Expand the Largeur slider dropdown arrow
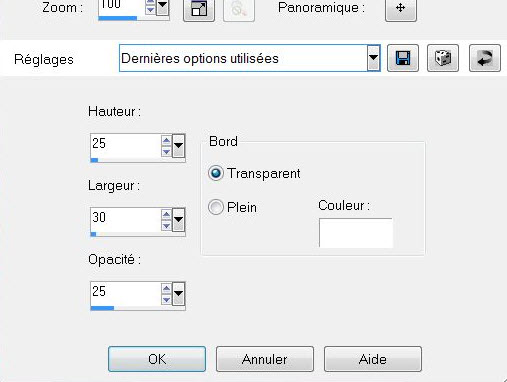This screenshot has height=382, width=507. [178, 220]
